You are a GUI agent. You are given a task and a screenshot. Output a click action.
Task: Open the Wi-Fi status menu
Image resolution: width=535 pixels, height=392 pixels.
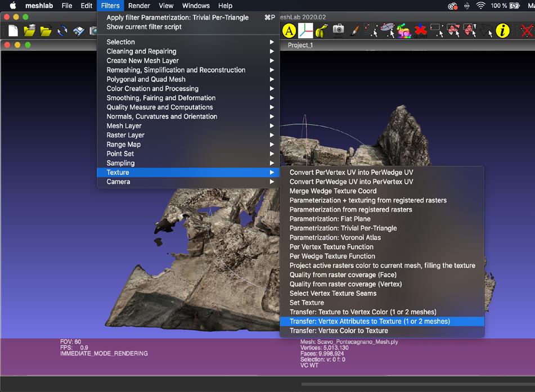[480, 6]
